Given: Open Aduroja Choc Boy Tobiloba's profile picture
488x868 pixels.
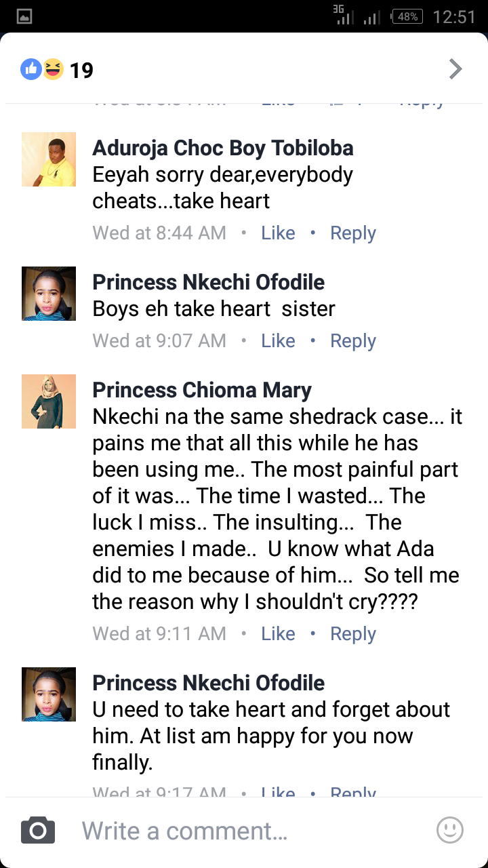Looking at the screenshot, I should coord(49,159).
